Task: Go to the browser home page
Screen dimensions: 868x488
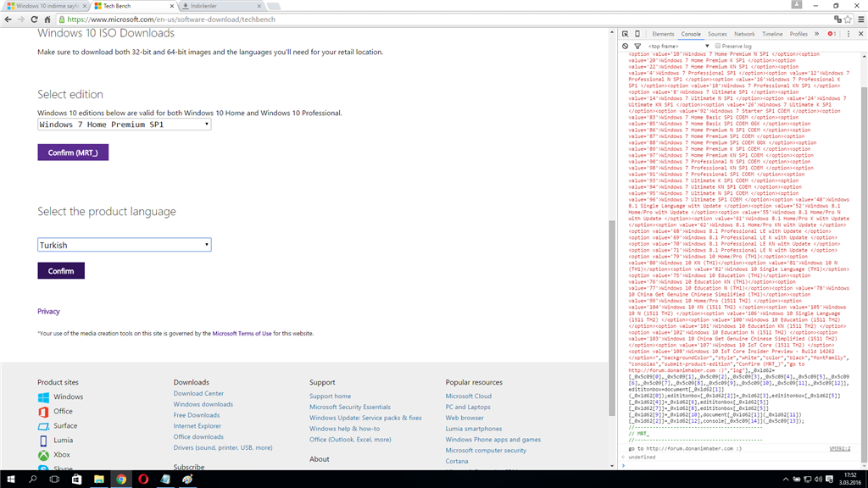Action: 47,19
